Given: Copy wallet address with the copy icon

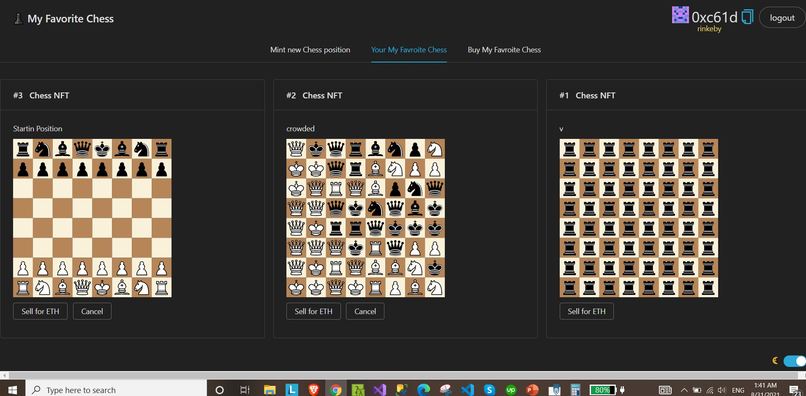Looking at the screenshot, I should click(x=747, y=16).
